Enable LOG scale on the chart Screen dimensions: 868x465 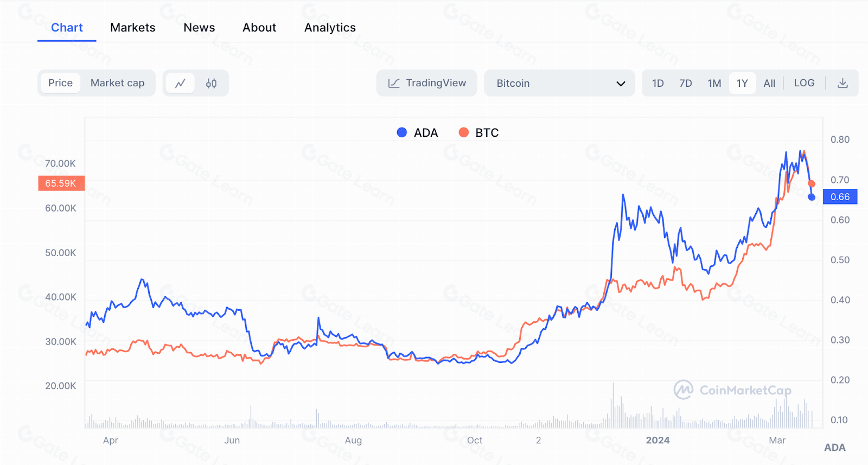coord(804,83)
